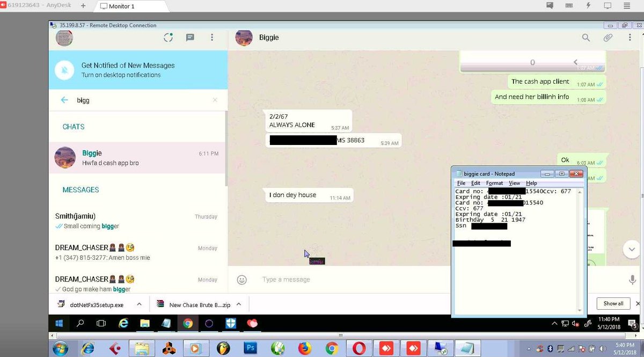Open the dotNetFx35setup.exe download
The width and height of the screenshot is (644, 357).
[91, 304]
